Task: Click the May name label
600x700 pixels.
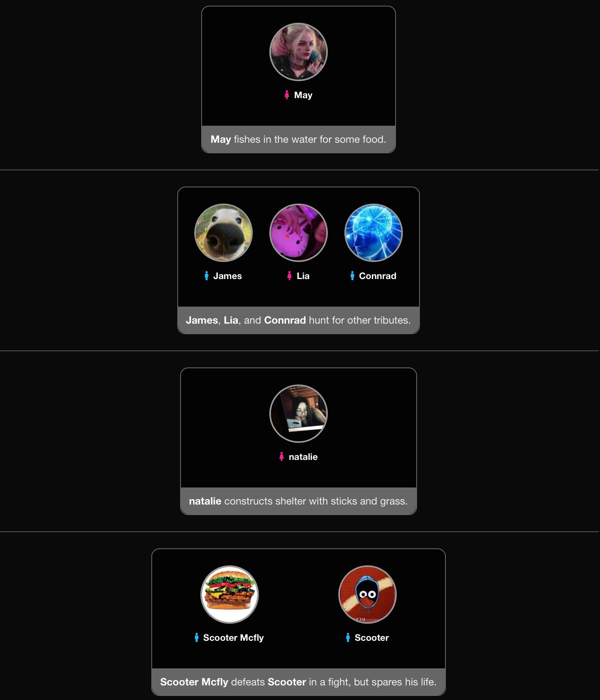Action: 303,95
